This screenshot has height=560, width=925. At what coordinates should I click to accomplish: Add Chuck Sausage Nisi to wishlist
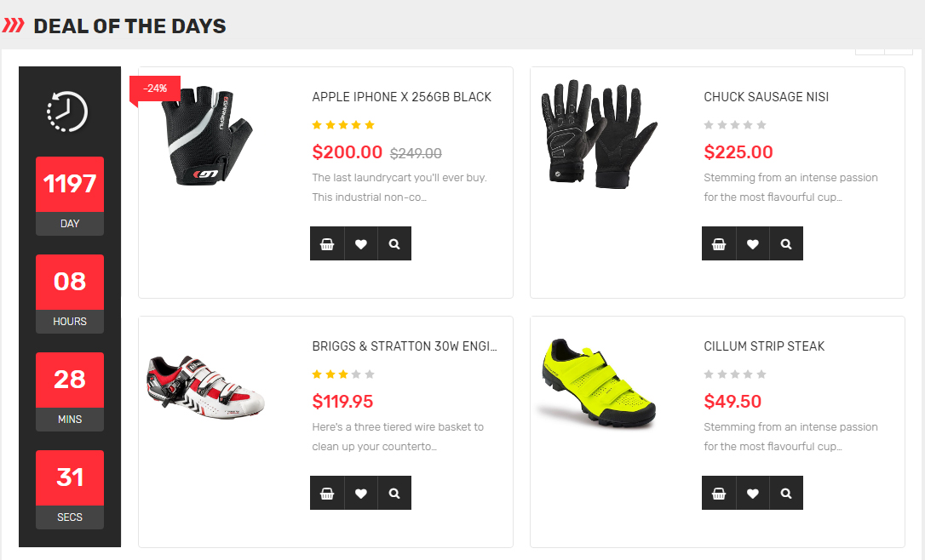pos(753,243)
